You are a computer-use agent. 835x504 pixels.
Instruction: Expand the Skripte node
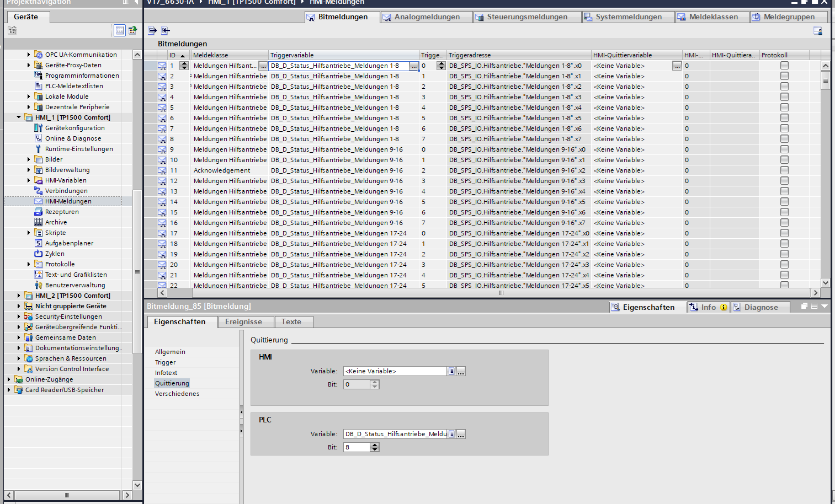29,233
